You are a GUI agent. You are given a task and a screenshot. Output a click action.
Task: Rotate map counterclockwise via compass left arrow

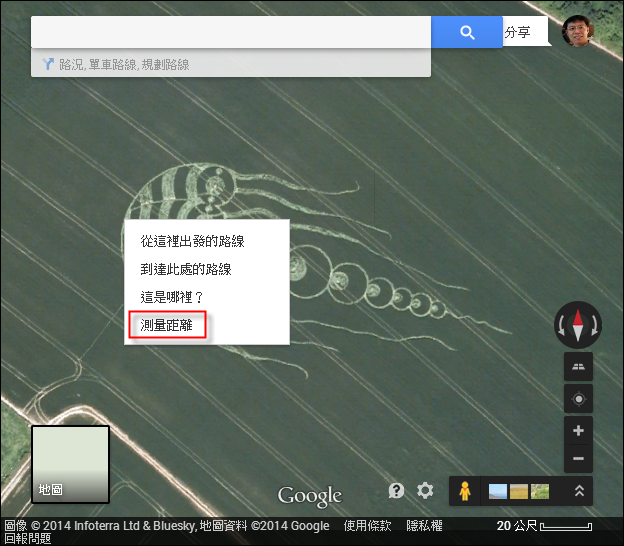coord(562,325)
